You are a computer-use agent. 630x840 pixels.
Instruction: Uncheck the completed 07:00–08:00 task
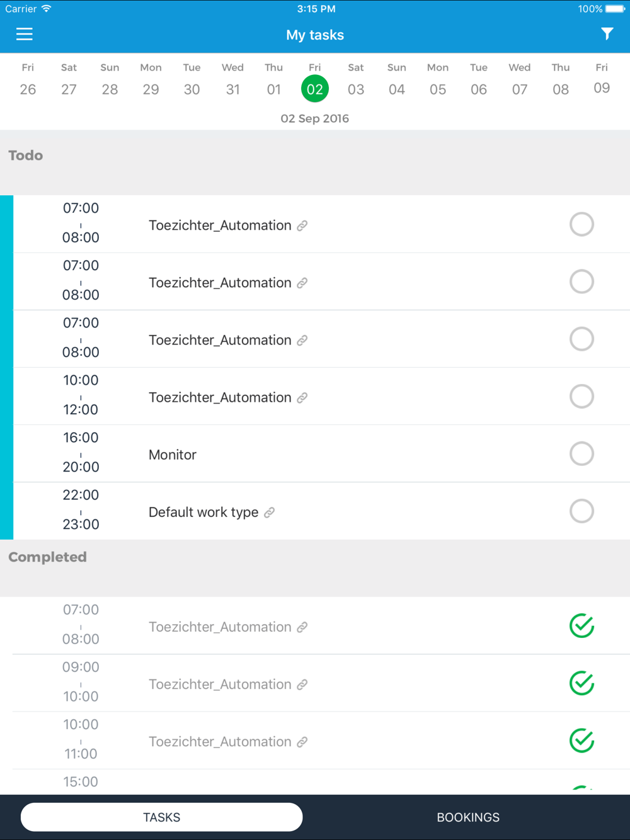click(581, 626)
